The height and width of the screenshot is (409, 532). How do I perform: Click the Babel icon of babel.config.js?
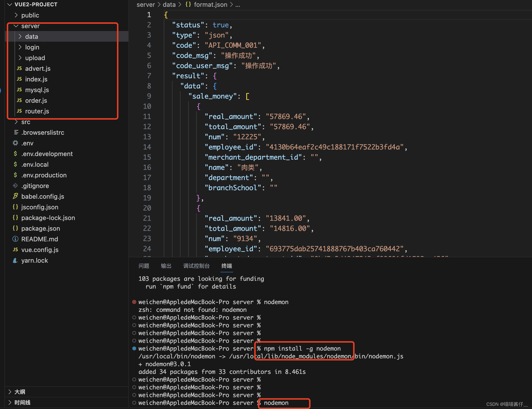click(15, 196)
